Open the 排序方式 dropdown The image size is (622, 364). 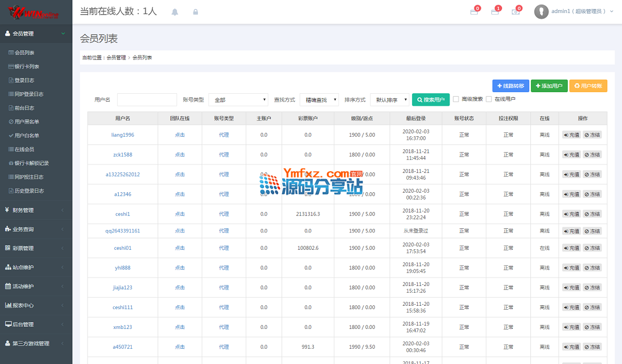coord(389,100)
